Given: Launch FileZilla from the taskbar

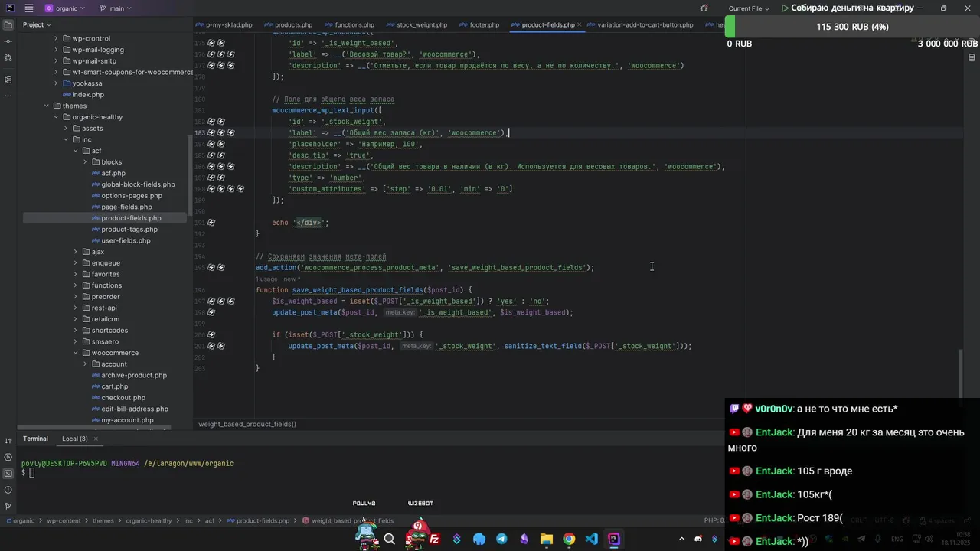Looking at the screenshot, I should [434, 540].
